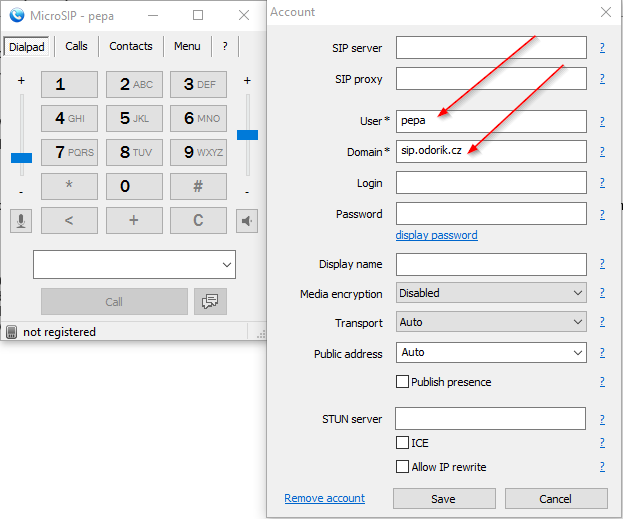Open the Contacts tab

[131, 46]
